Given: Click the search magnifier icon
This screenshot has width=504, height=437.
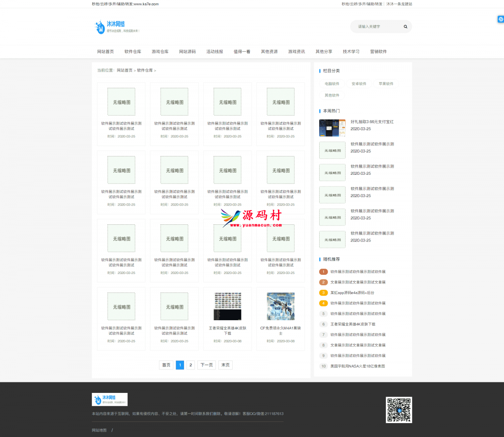Looking at the screenshot, I should click(x=405, y=26).
